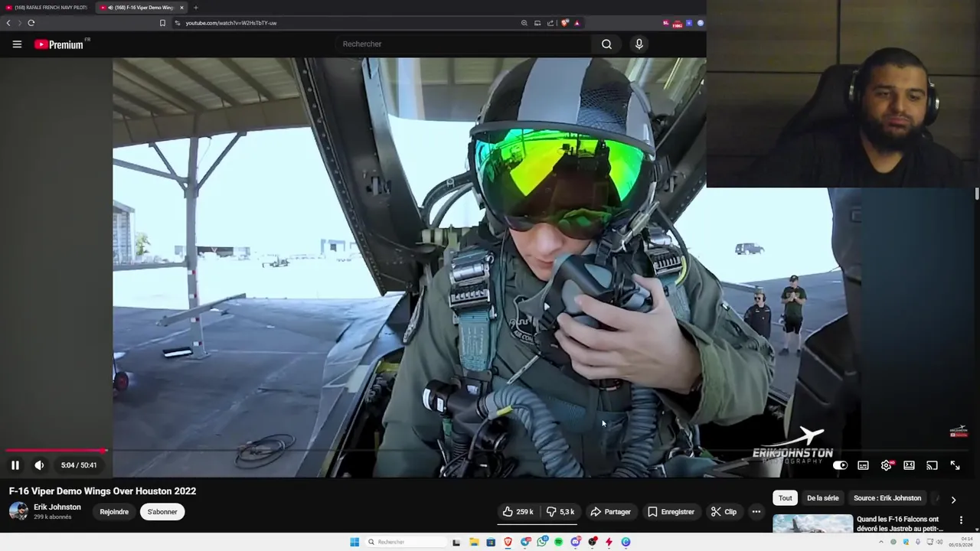Show the next filter chips with the arrow
This screenshot has height=551, width=980.
953,500
